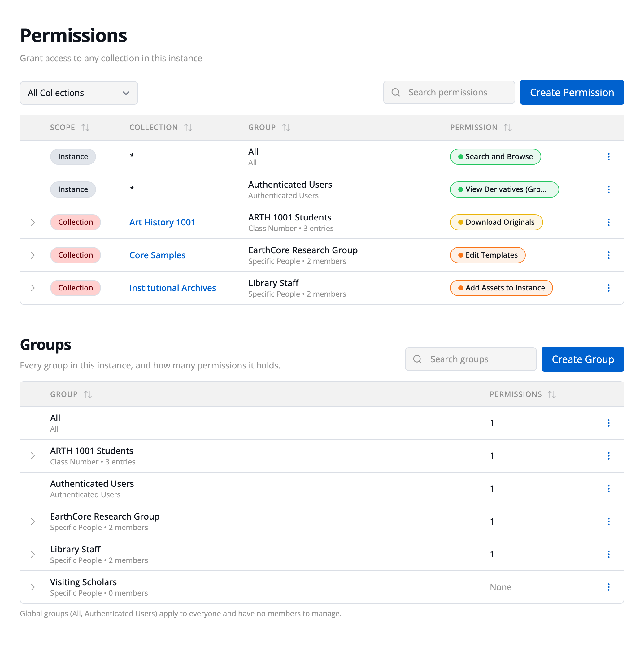
Task: Sort groups table by Group column
Action: point(88,394)
